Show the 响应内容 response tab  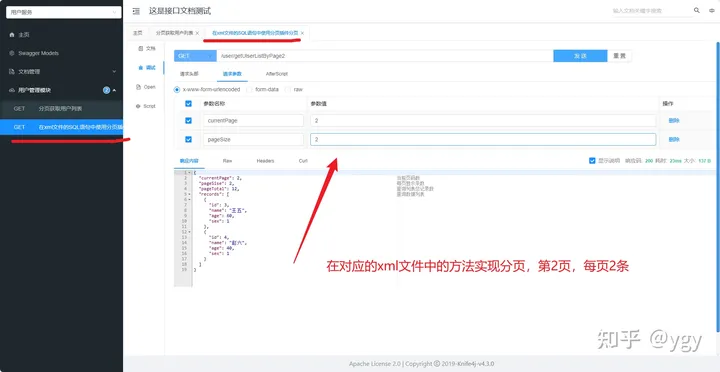click(x=188, y=161)
